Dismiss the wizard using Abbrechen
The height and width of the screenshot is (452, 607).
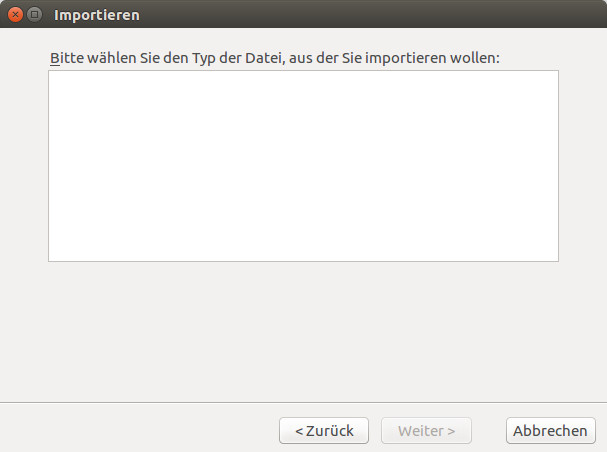point(550,431)
